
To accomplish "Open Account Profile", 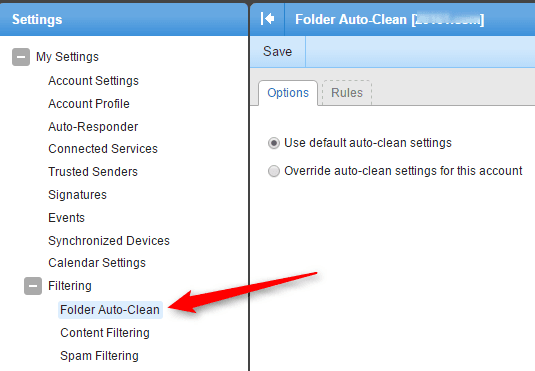I will click(89, 104).
